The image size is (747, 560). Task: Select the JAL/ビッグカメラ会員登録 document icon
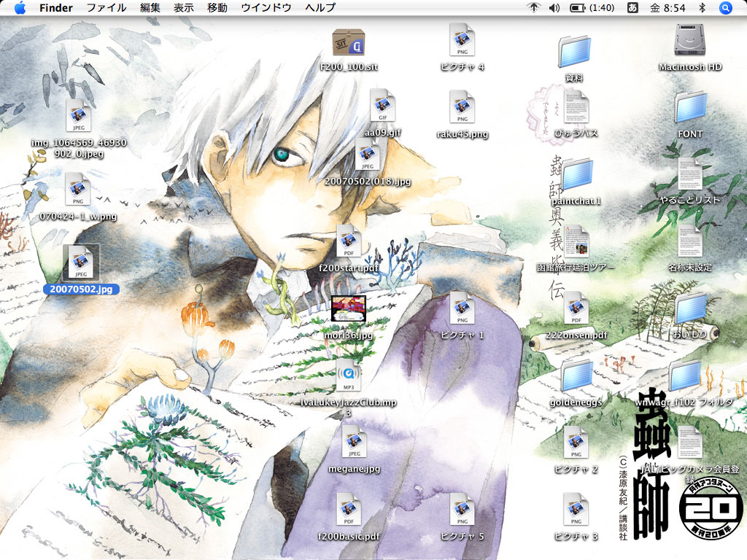pyautogui.click(x=690, y=443)
